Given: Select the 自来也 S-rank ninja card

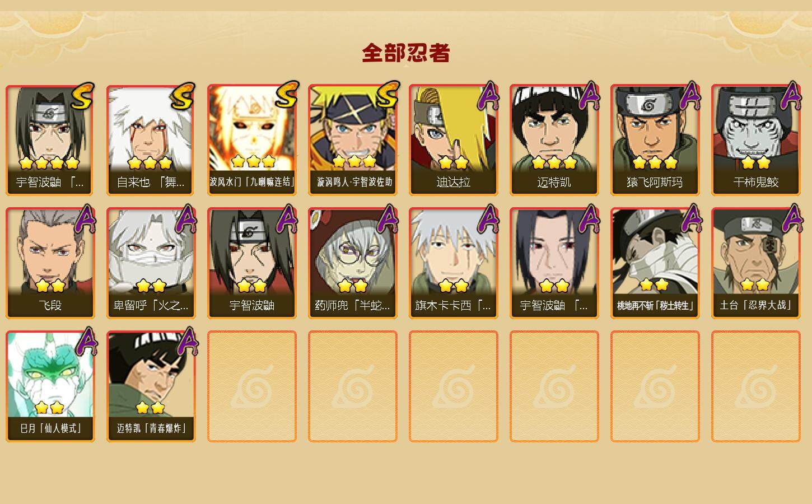Looking at the screenshot, I should pos(151,140).
